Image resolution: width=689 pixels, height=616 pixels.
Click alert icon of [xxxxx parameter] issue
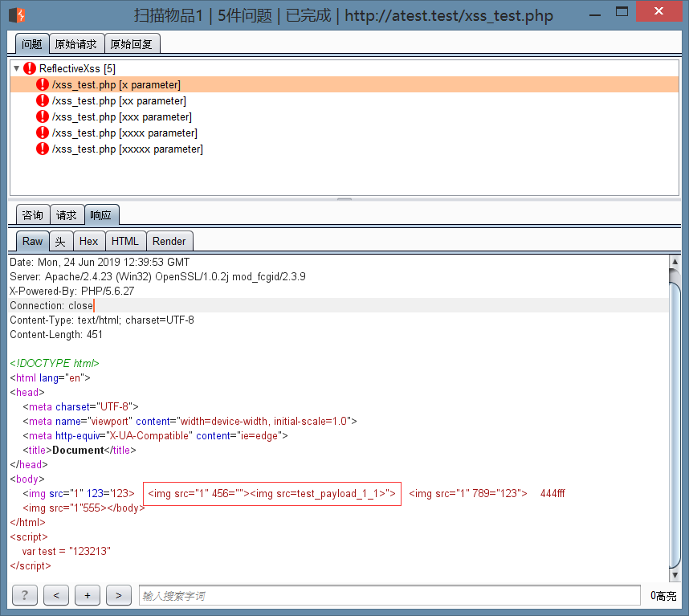coord(43,149)
